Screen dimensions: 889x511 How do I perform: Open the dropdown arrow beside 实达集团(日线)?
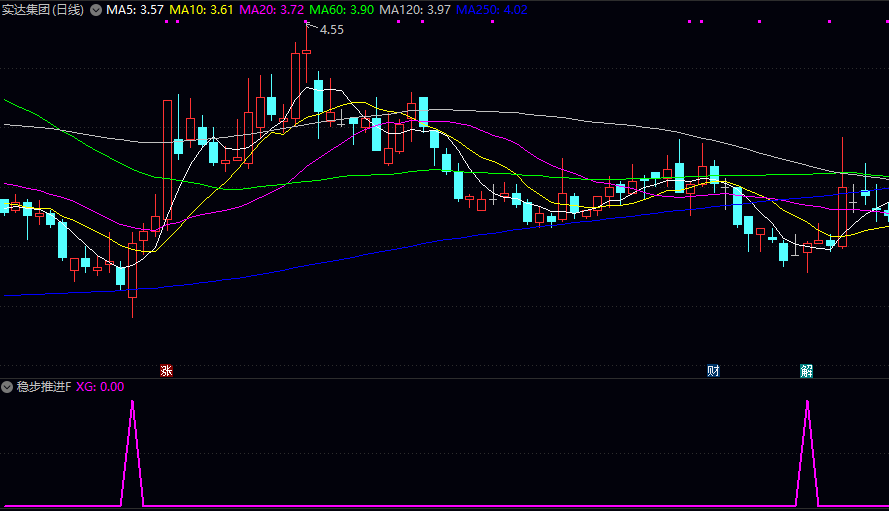tap(95, 10)
